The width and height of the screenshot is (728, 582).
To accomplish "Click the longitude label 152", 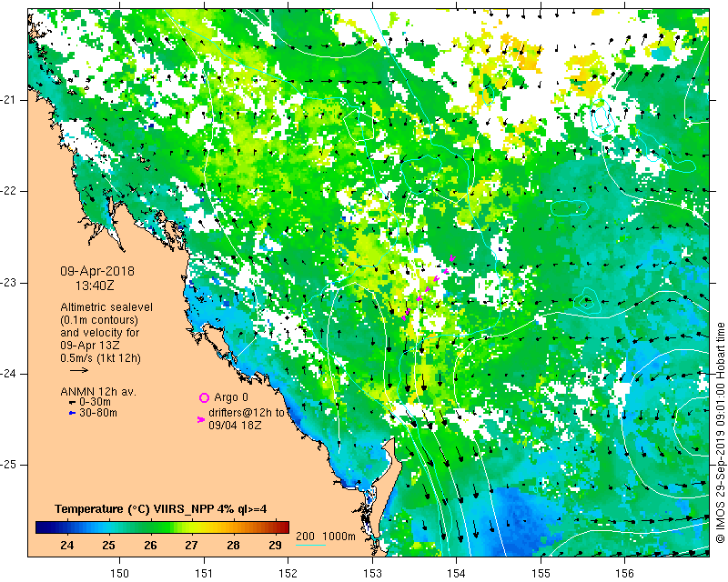I will pyautogui.click(x=288, y=574).
